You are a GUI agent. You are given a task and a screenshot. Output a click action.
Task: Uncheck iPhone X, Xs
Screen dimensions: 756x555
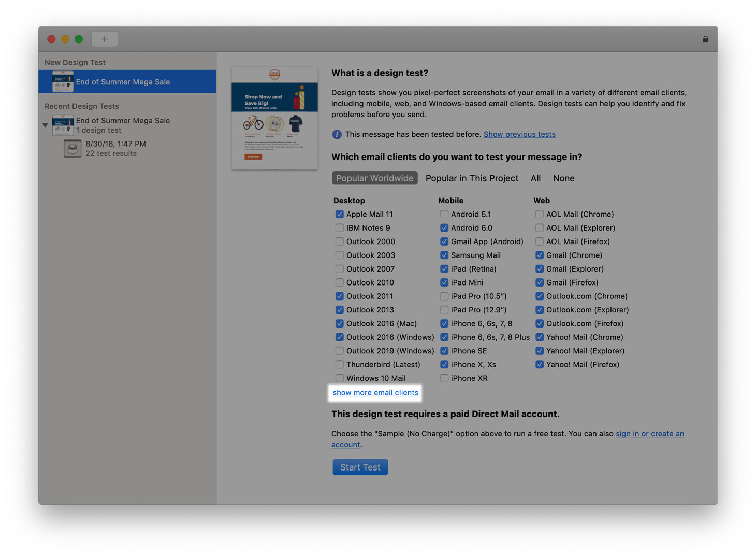(x=444, y=365)
